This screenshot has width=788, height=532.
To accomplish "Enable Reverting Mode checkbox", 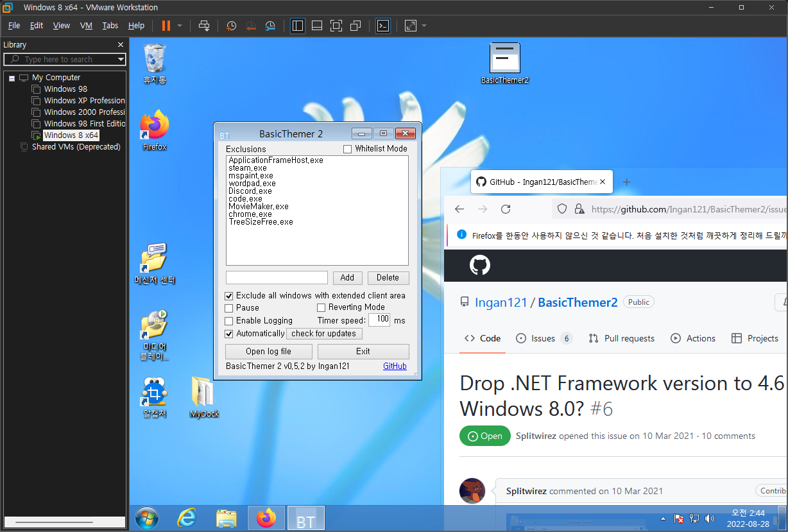I will [321, 308].
